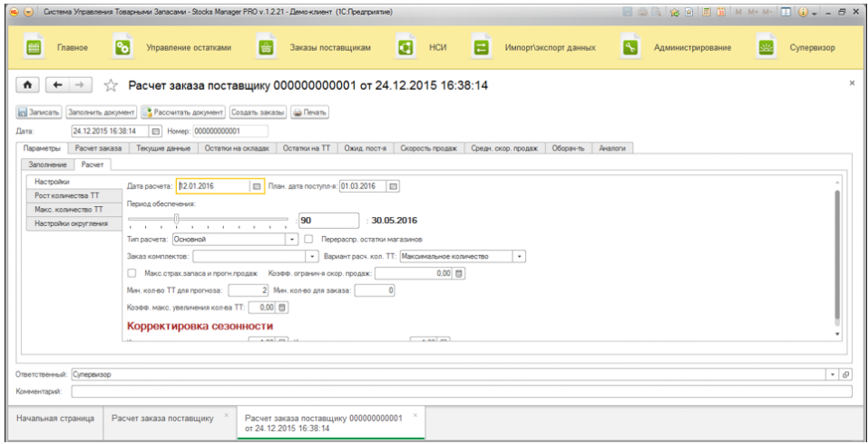
Task: Open the Администрирование wrench icon
Action: (629, 48)
